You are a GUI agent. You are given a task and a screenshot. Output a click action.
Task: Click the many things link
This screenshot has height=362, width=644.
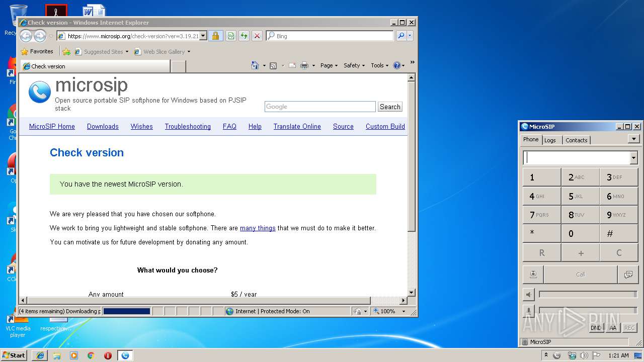click(x=258, y=228)
